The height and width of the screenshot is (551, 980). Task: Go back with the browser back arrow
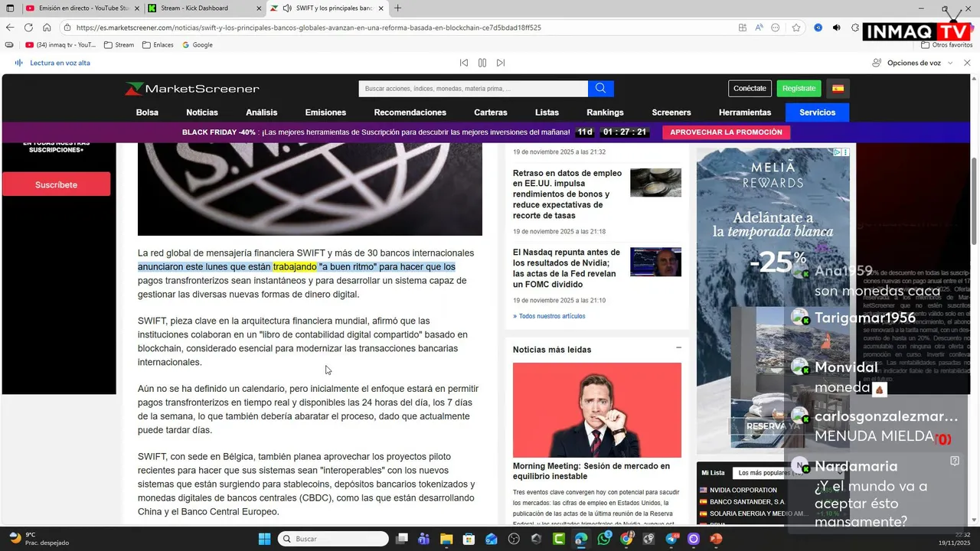(10, 28)
